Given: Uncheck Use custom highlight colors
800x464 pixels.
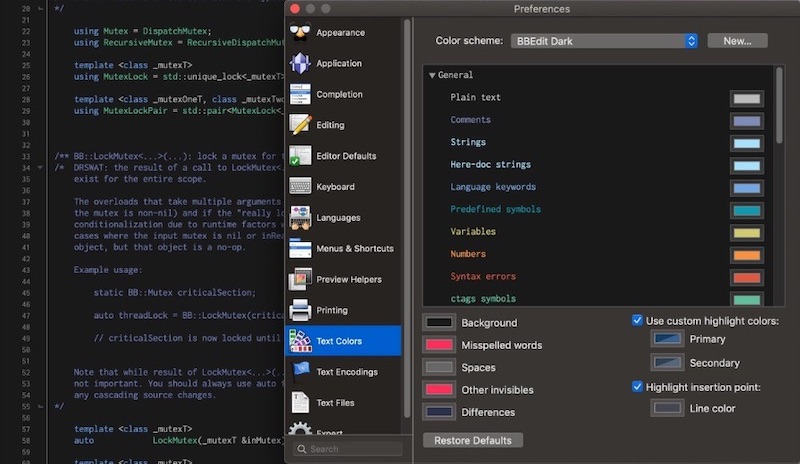Looking at the screenshot, I should click(x=637, y=321).
